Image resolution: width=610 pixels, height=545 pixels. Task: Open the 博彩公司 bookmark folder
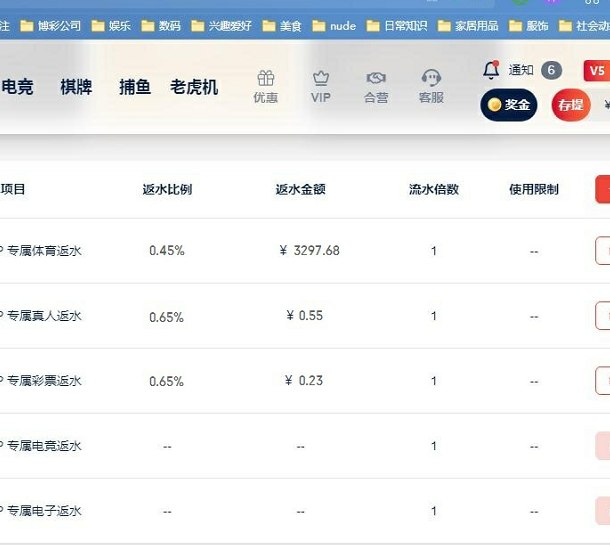point(54,26)
